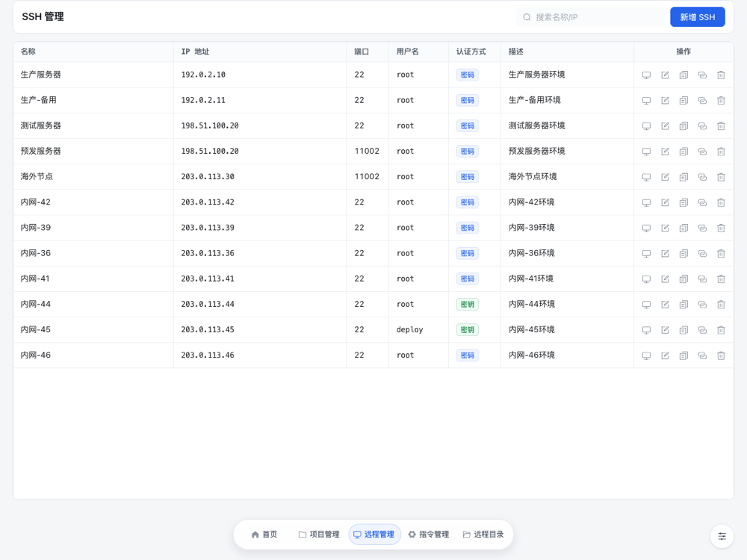Click the port 11002 in the 预发服务器 row
The width and height of the screenshot is (747, 560).
point(367,151)
